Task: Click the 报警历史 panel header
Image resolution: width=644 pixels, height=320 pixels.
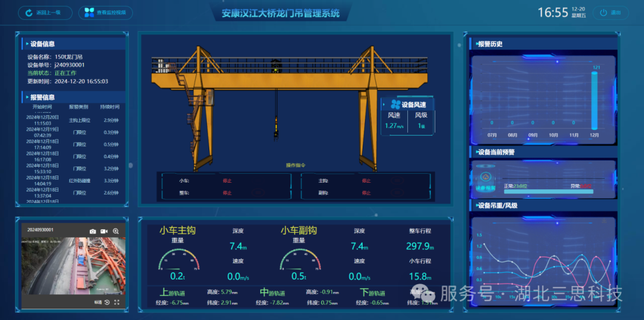Action: [490, 44]
